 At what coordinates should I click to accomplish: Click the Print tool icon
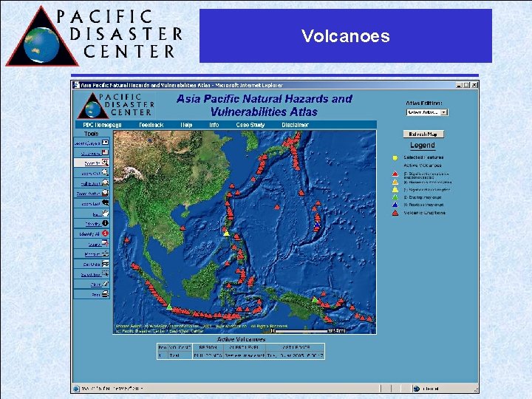106,294
